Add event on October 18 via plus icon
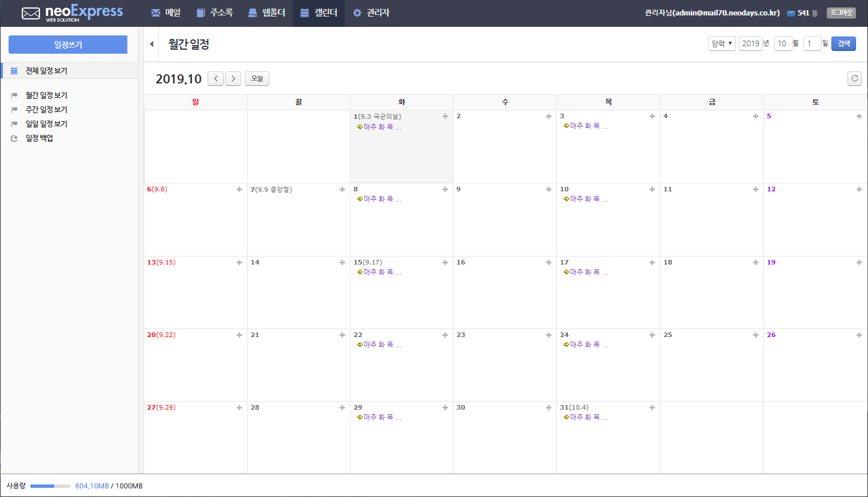This screenshot has width=868, height=497. 756,263
